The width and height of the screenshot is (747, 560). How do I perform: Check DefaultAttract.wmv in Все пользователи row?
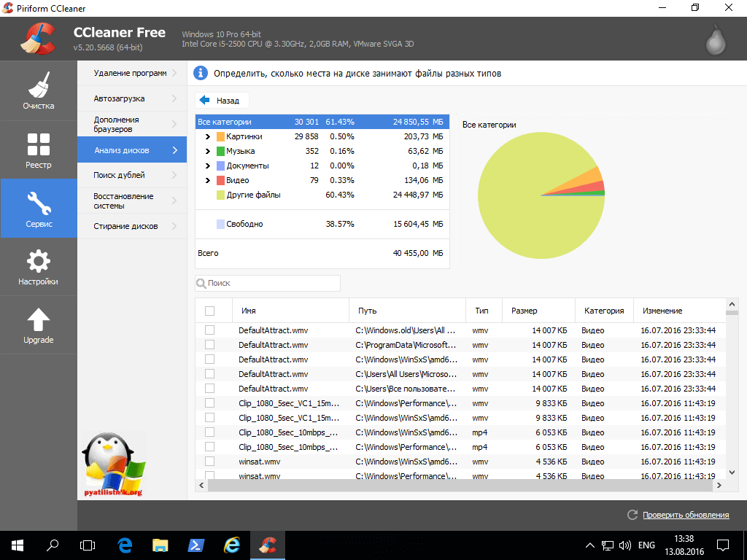click(209, 389)
